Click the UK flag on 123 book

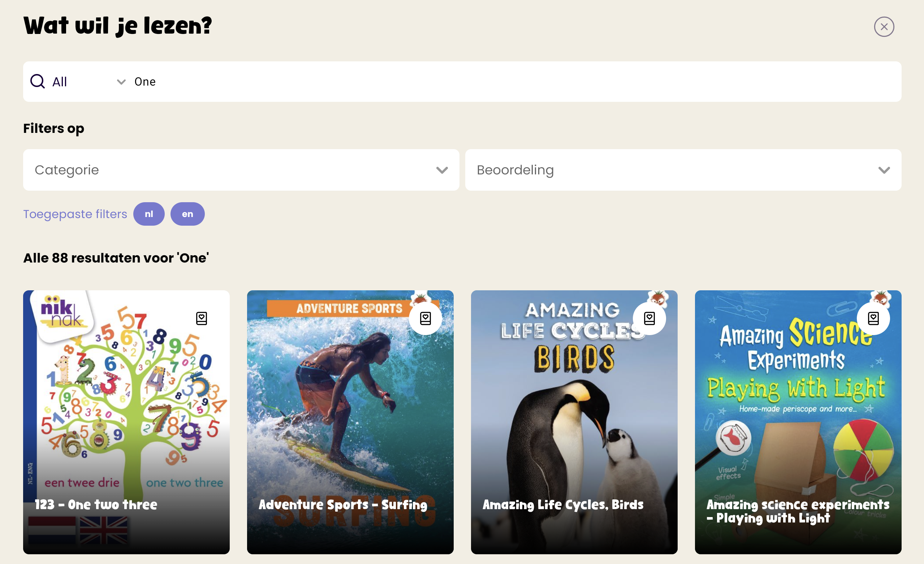(104, 530)
